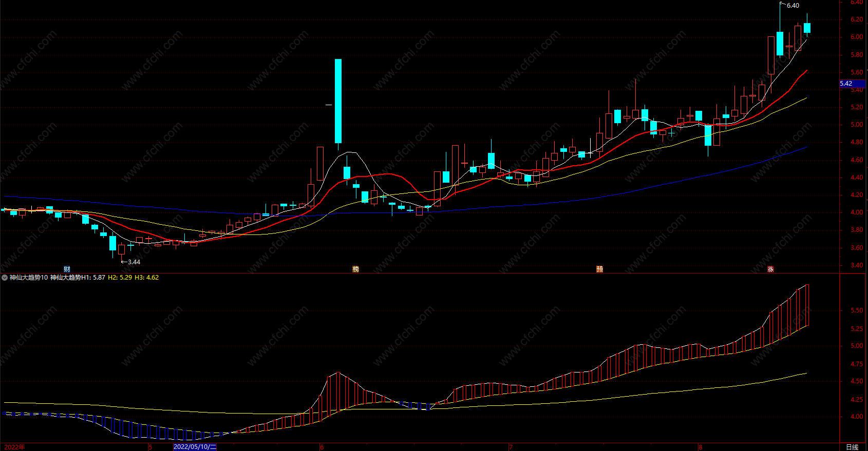
Task: Click month 5 marker on time axis
Action: 150,447
